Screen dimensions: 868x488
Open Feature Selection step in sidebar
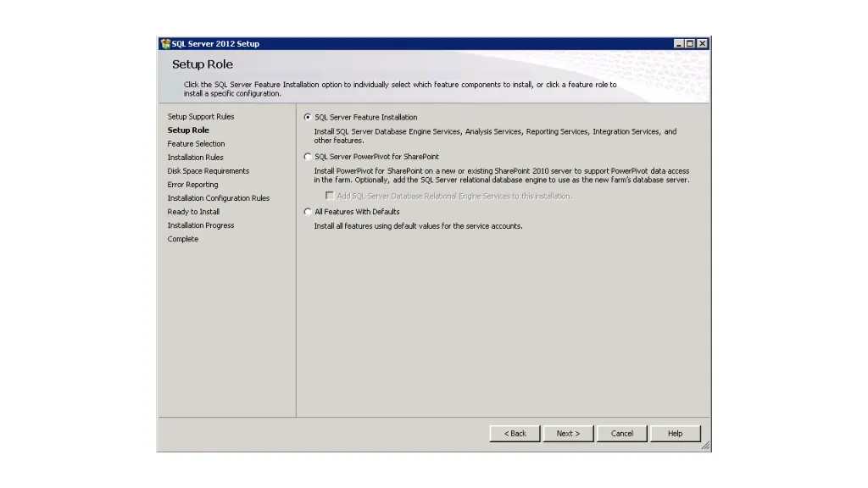point(196,144)
